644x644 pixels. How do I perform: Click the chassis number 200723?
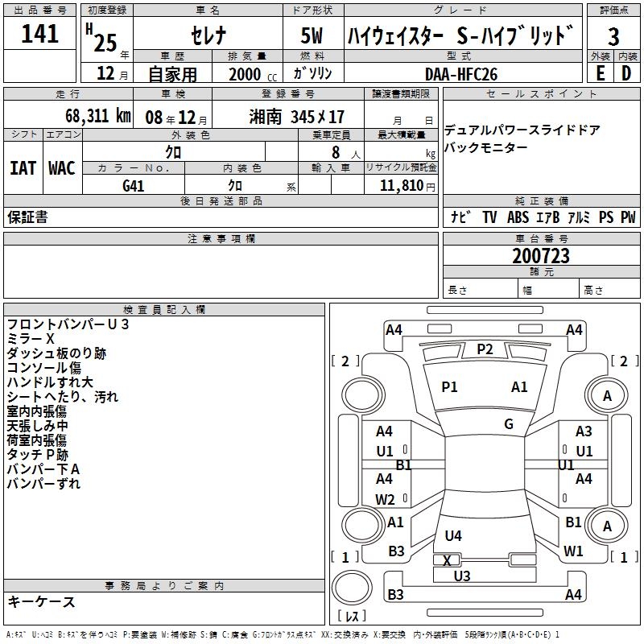click(540, 256)
